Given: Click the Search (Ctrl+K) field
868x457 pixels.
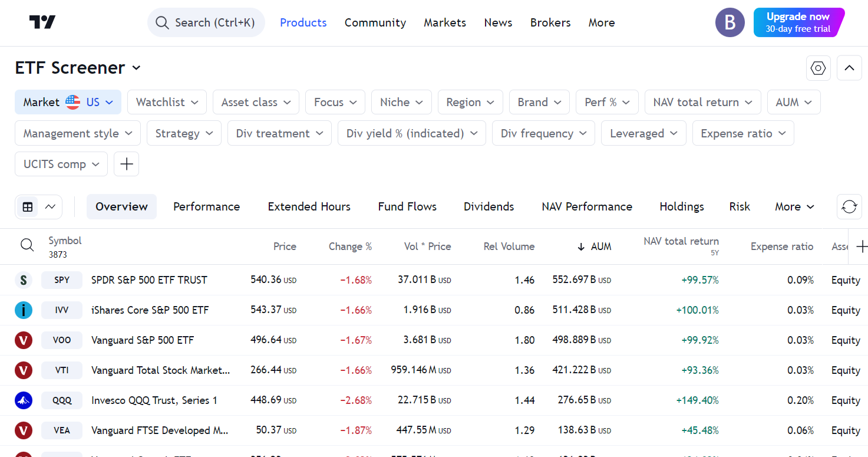Looking at the screenshot, I should pos(206,22).
